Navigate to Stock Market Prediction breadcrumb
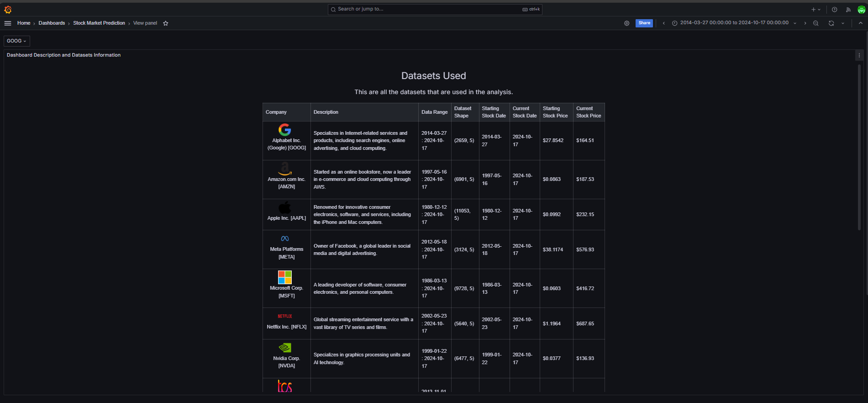Image resolution: width=868 pixels, height=403 pixels. coord(99,23)
